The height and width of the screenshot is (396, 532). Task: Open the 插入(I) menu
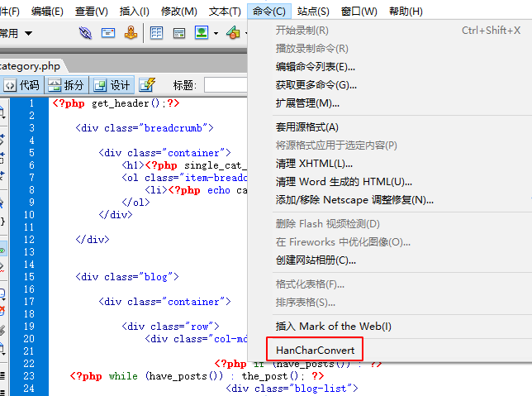point(135,12)
